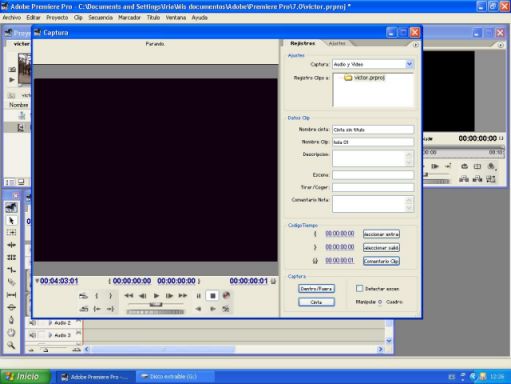Step forward one frame in Captura
511x384 pixels.
pyautogui.click(x=169, y=296)
